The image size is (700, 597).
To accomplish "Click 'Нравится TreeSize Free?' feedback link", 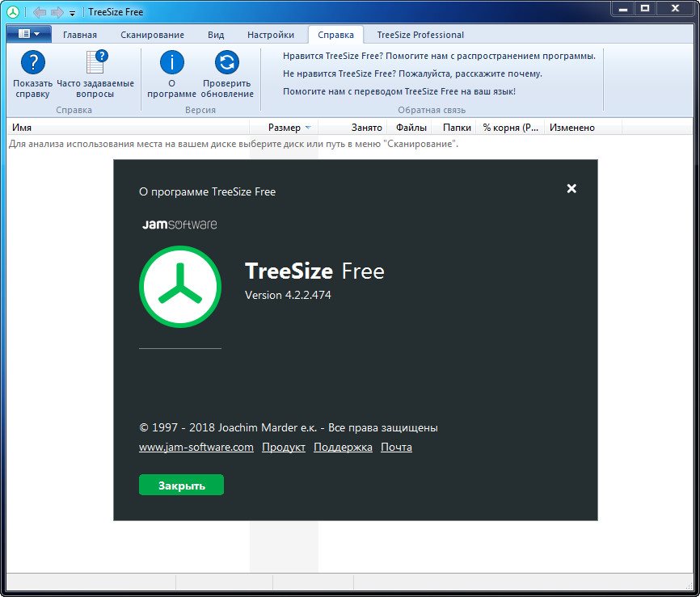I will click(439, 57).
